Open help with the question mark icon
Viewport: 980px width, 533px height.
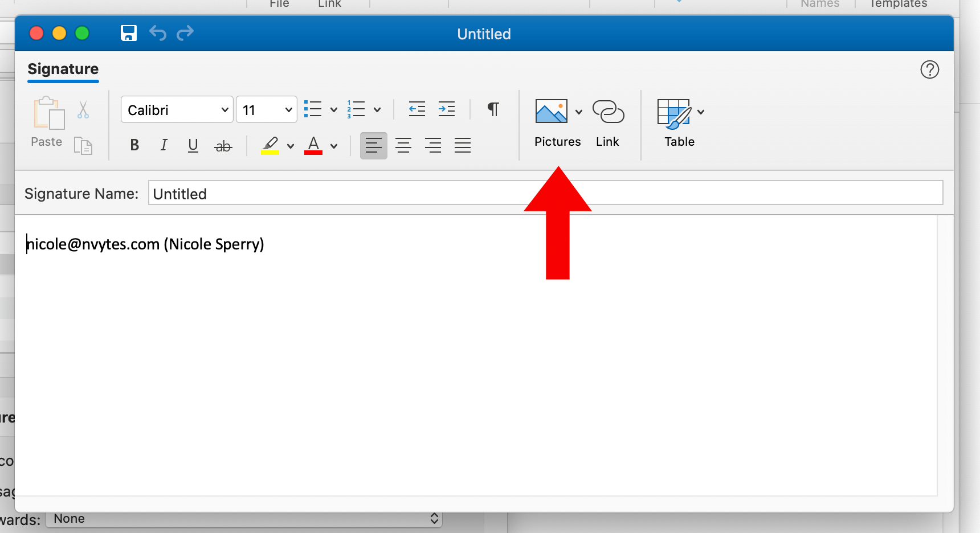pyautogui.click(x=929, y=69)
